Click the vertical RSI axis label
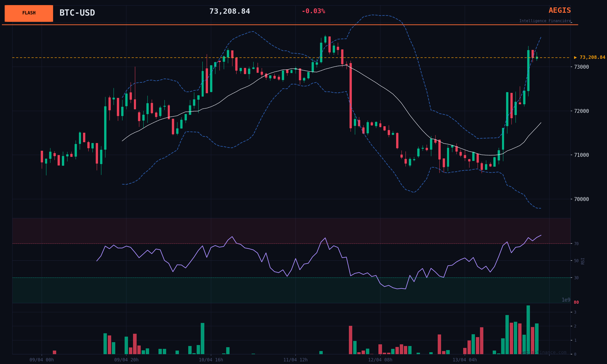The image size is (607, 364). point(583,261)
